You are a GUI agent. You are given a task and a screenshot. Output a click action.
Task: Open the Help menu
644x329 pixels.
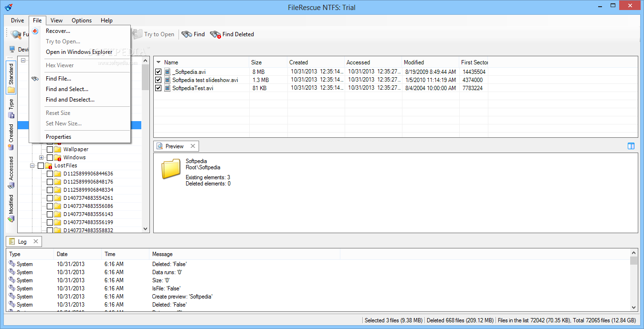(107, 21)
